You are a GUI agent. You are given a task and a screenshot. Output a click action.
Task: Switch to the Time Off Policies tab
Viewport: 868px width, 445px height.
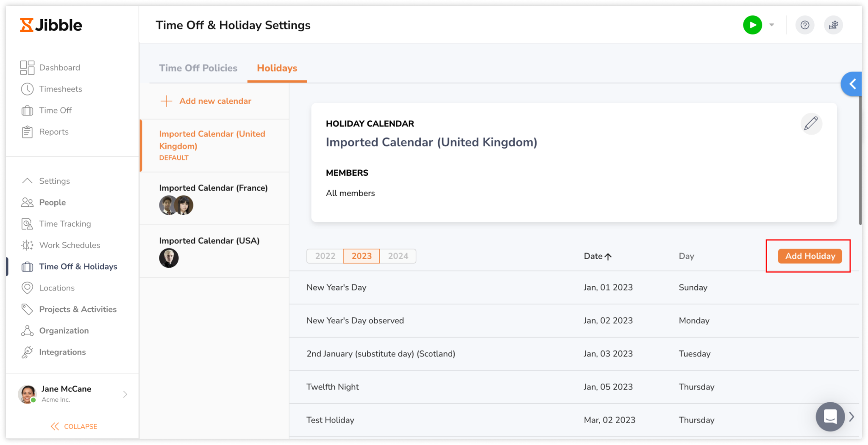click(198, 68)
